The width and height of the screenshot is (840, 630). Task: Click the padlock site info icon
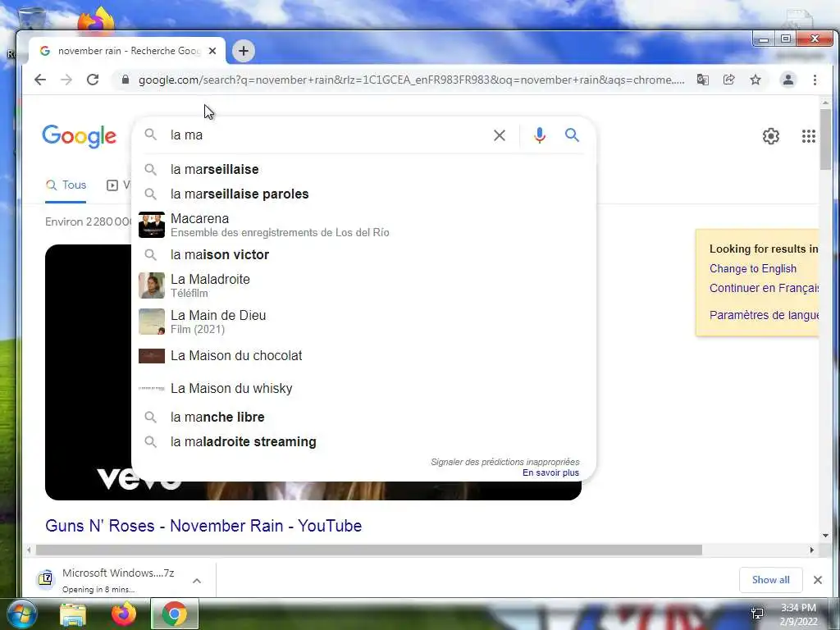coord(126,80)
